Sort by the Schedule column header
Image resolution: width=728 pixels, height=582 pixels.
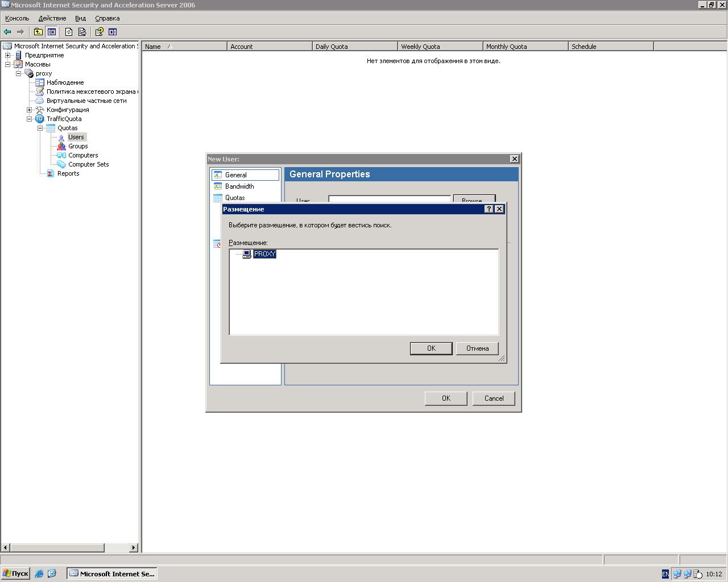[x=611, y=47]
